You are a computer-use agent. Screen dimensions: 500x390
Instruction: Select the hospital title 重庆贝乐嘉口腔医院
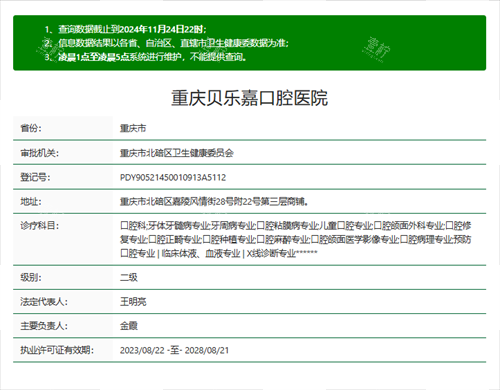250,98
